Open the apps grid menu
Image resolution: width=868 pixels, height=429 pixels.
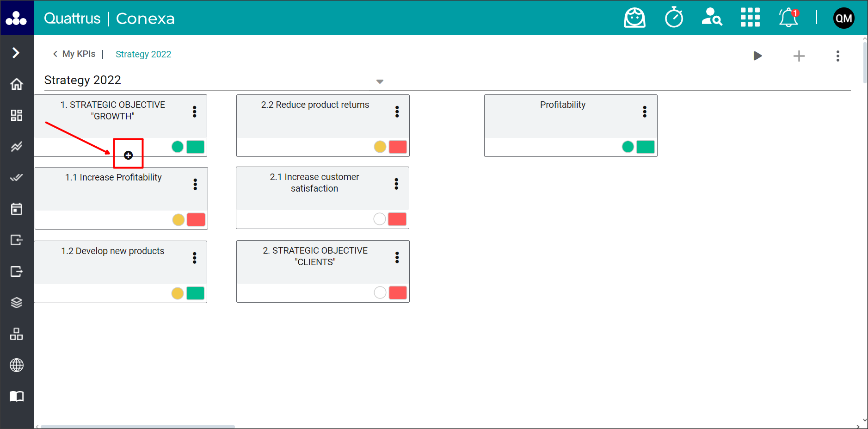tap(750, 18)
